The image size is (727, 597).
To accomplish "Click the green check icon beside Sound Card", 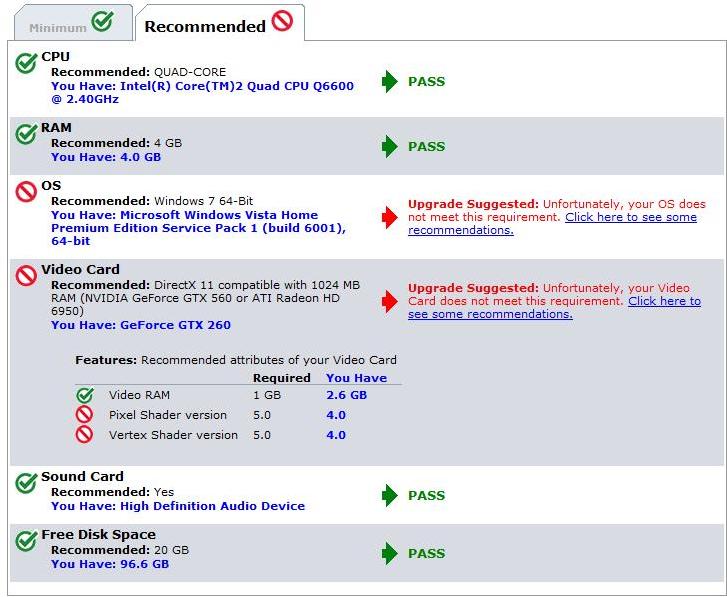I will pos(26,483).
